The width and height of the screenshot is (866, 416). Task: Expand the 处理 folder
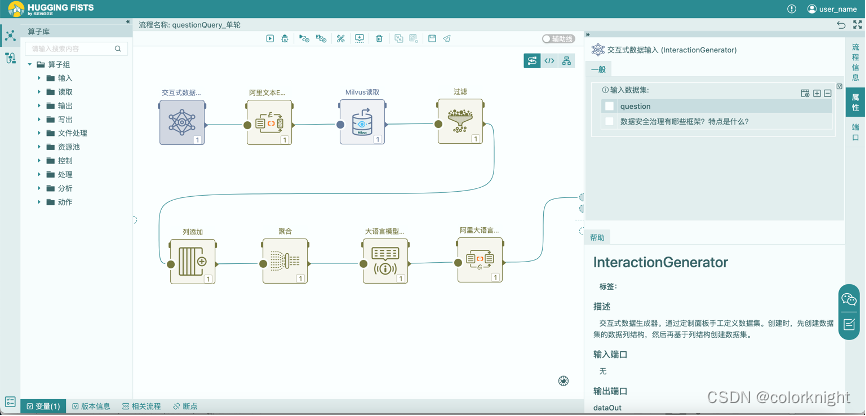coord(39,175)
